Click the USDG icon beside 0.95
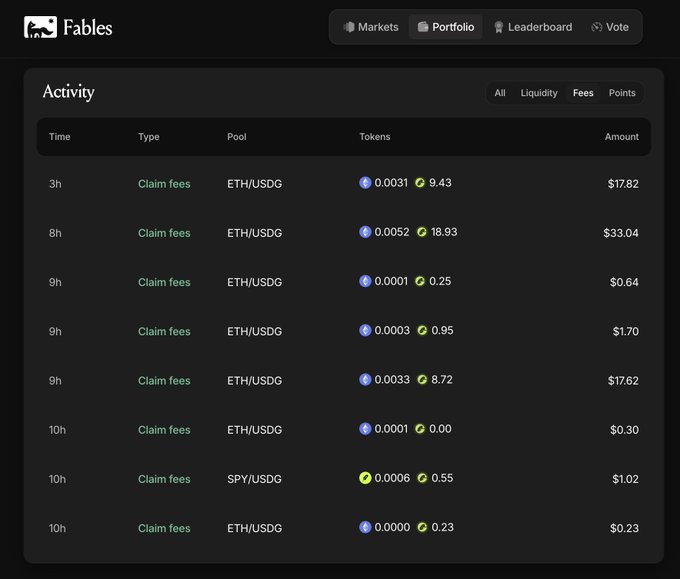680x579 pixels. (422, 330)
